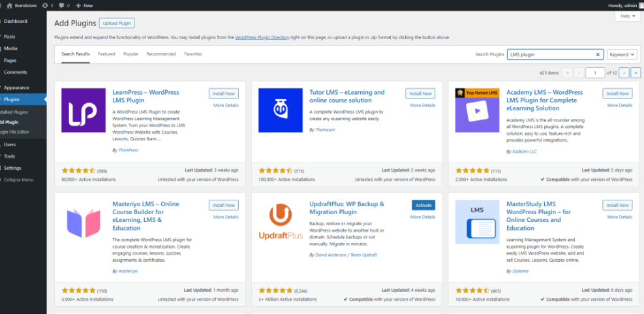View More Details for UpdraftPlus

pos(423,217)
